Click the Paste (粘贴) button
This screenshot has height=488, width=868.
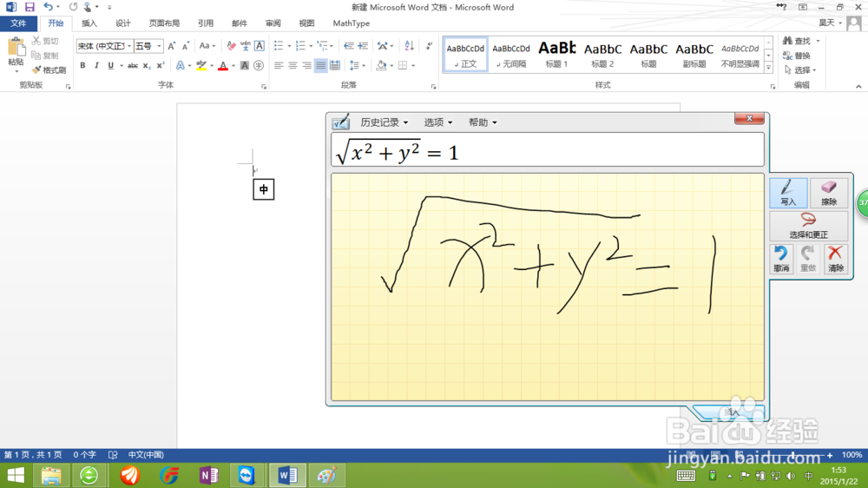(x=16, y=56)
